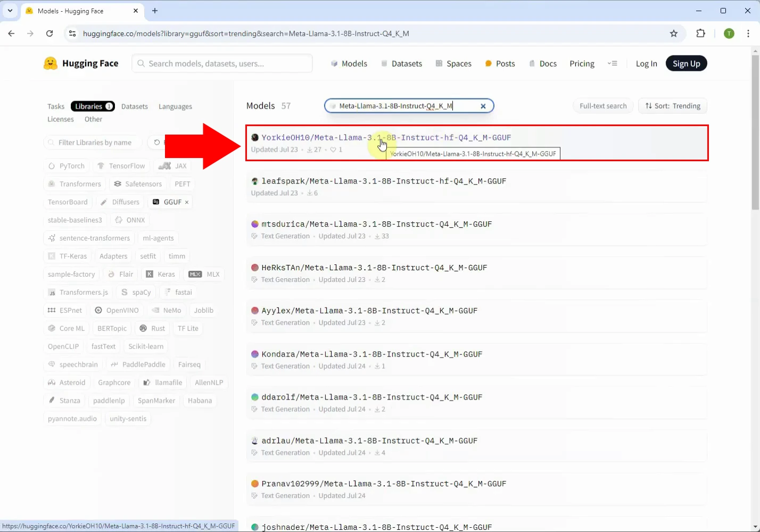Go back using the browser back arrow
The height and width of the screenshot is (532, 760).
11,34
